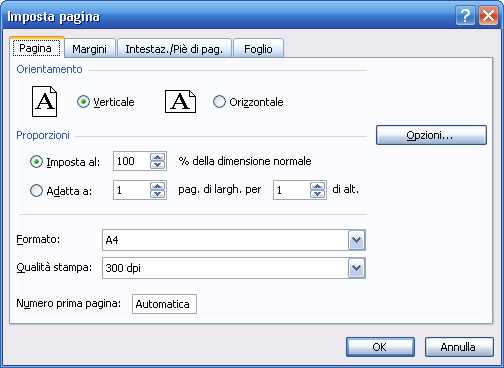Switch to the Margini tab

tap(90, 49)
